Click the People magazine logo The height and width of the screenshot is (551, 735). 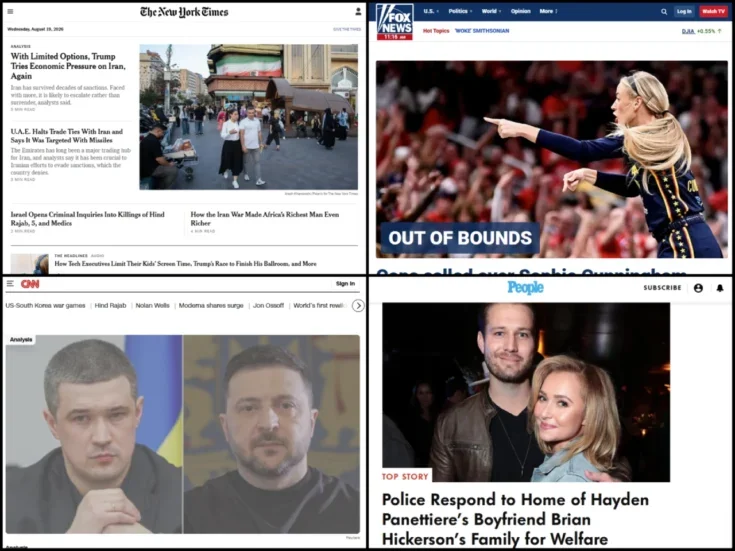tap(525, 287)
